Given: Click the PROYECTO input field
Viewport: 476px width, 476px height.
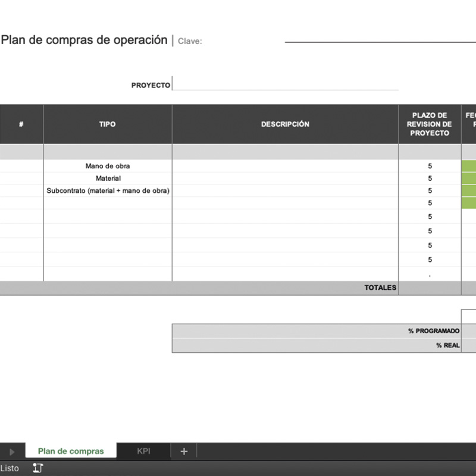Looking at the screenshot, I should click(x=285, y=84).
